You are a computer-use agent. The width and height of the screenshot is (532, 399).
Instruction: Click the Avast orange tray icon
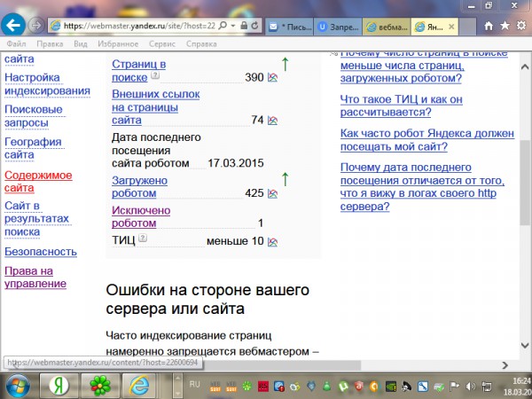tap(374, 386)
